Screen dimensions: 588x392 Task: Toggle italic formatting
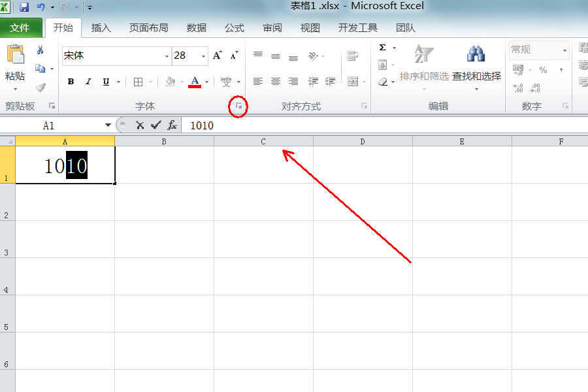tap(88, 82)
